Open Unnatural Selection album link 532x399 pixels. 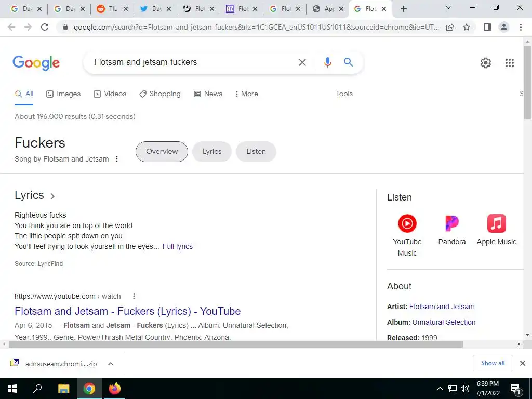[444, 322]
